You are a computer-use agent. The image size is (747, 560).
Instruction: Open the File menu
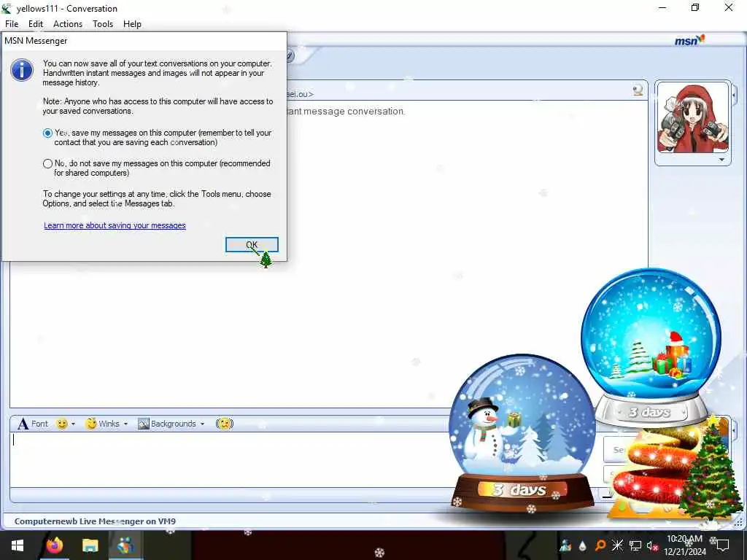pos(12,24)
